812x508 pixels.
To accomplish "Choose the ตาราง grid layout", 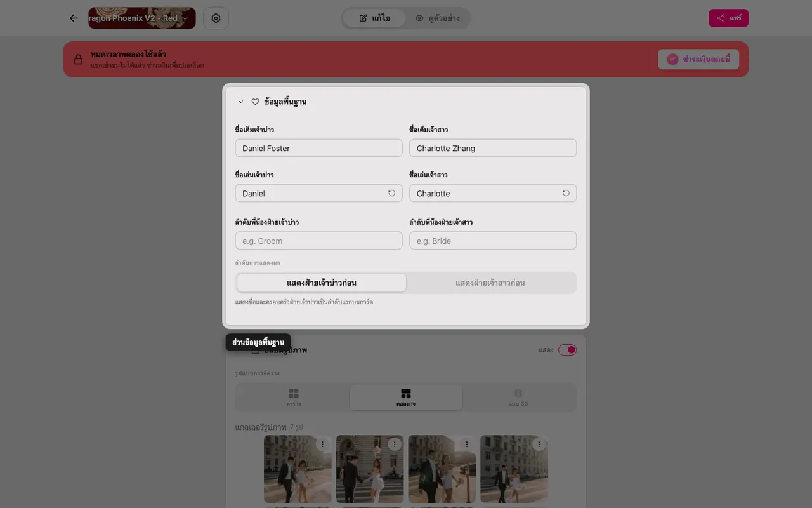I will 293,398.
